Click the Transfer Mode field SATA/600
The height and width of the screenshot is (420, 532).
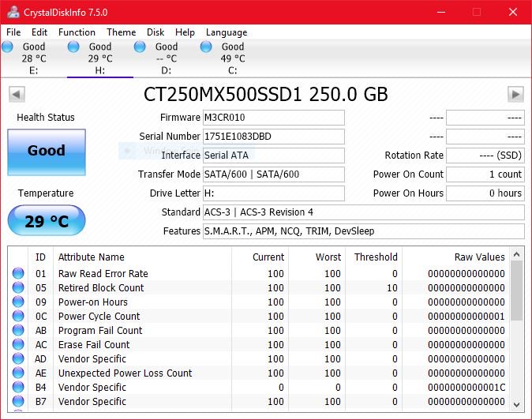point(273,174)
